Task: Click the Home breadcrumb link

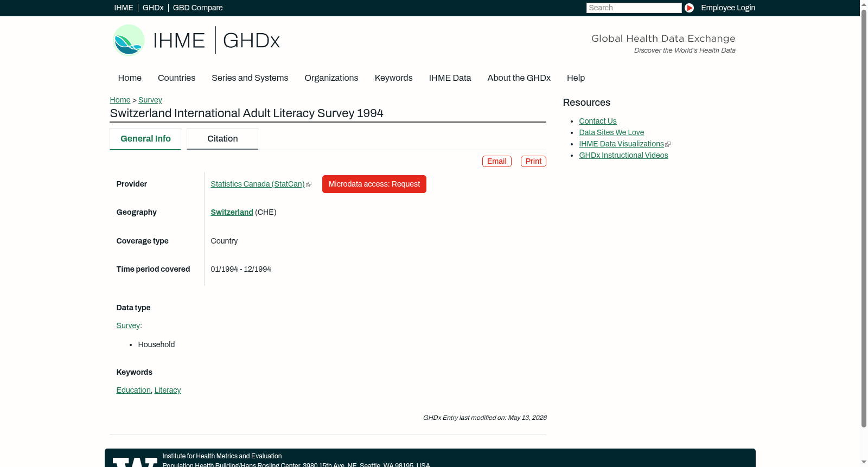Action: click(x=120, y=100)
